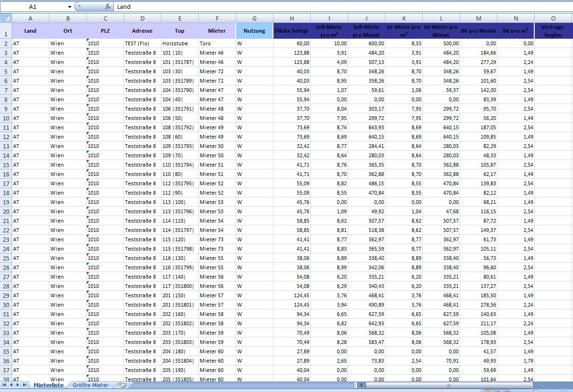Go to last sheet with navigation arrow
Viewport: 573px width, 392px height.
tap(24, 385)
